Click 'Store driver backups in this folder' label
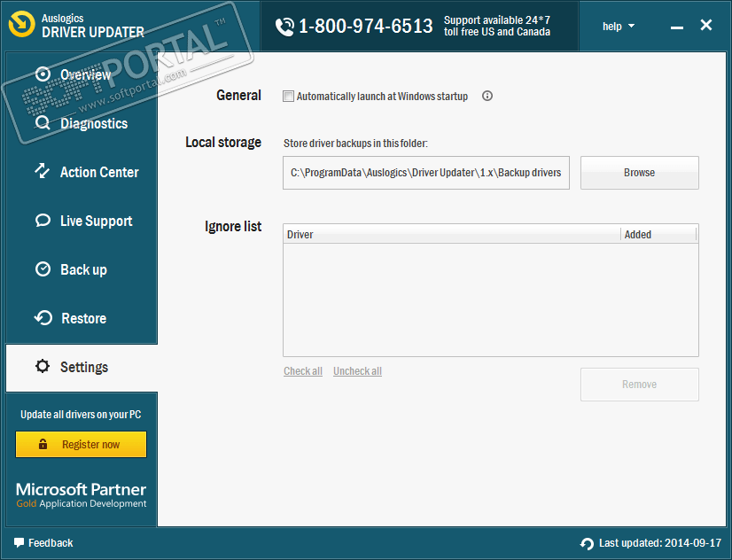732x560 pixels. [355, 144]
